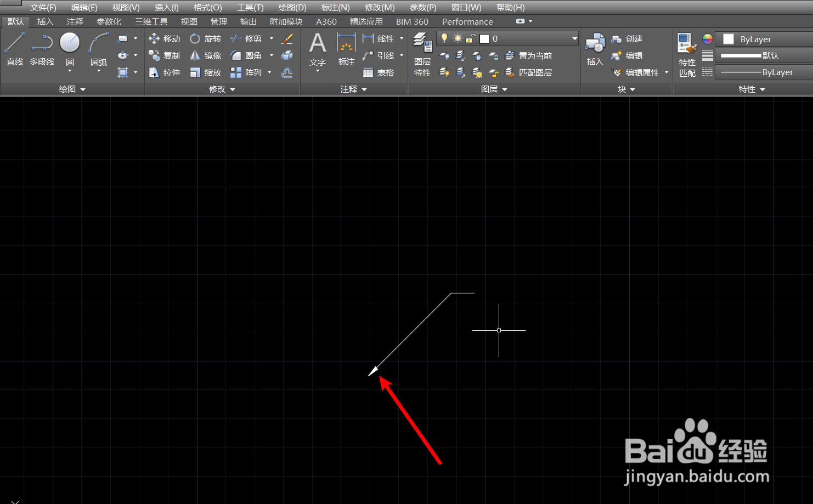813x504 pixels.
Task: Open the 文件(F) menu
Action: tap(43, 7)
